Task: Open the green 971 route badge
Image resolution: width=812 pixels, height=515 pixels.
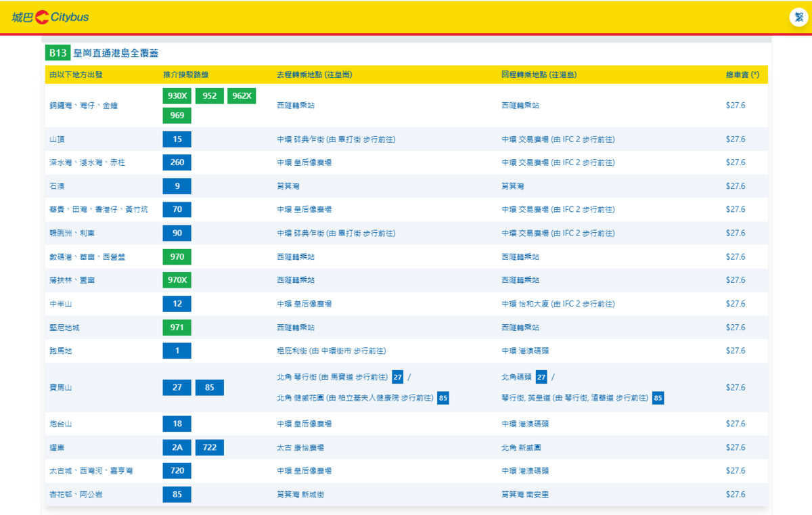Action: coord(177,328)
